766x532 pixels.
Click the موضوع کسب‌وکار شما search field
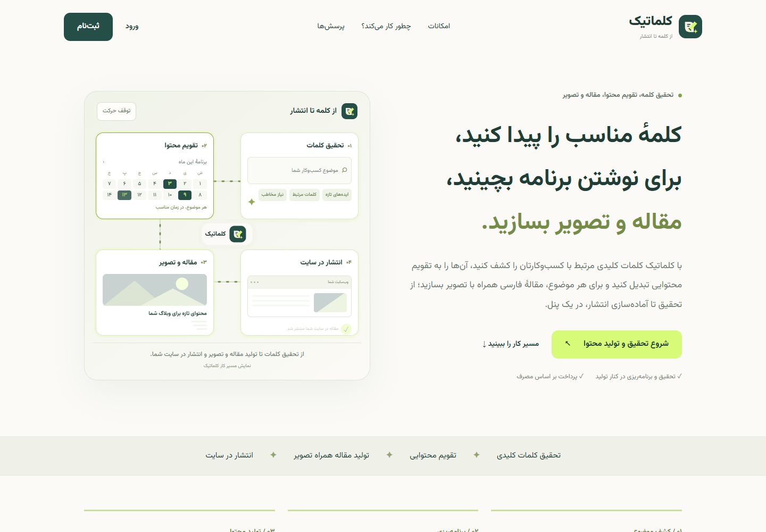coord(299,170)
